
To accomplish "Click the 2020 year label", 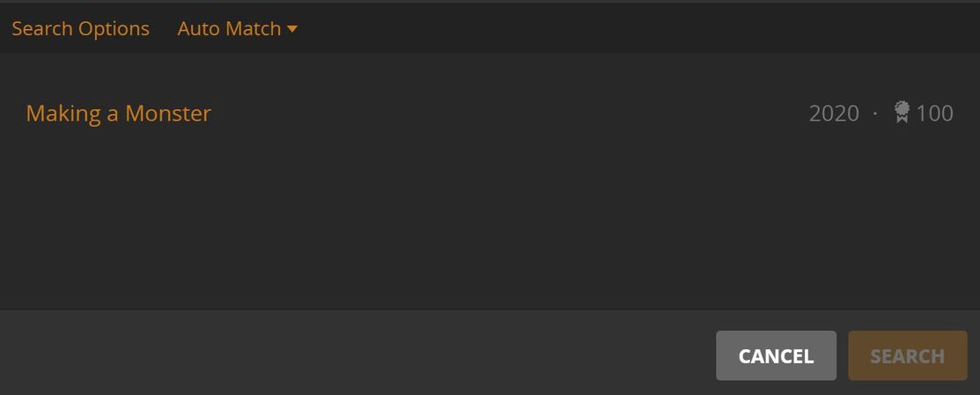I will click(x=834, y=113).
